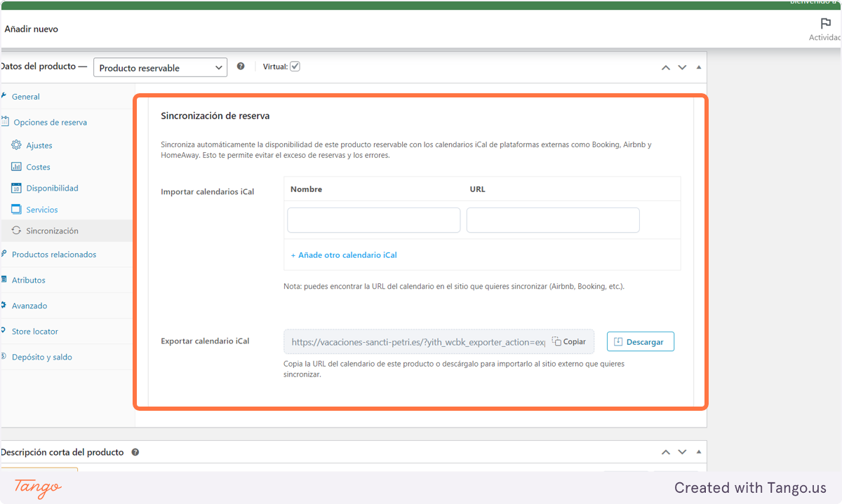This screenshot has height=504, width=842.
Task: Collapse the Datos del producto panel
Action: click(698, 67)
